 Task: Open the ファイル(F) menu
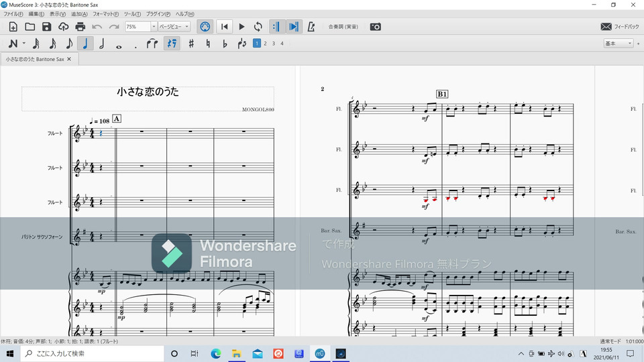coord(13,14)
